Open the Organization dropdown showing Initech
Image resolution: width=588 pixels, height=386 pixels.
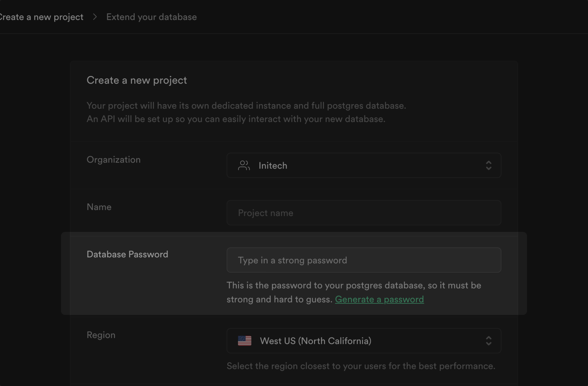pyautogui.click(x=363, y=166)
